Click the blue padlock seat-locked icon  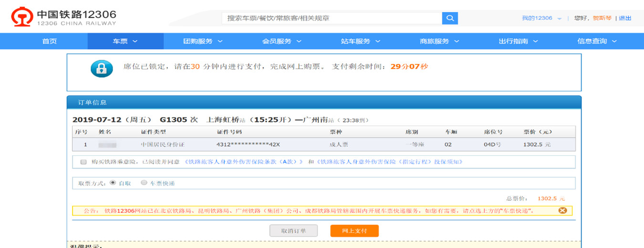pyautogui.click(x=102, y=69)
